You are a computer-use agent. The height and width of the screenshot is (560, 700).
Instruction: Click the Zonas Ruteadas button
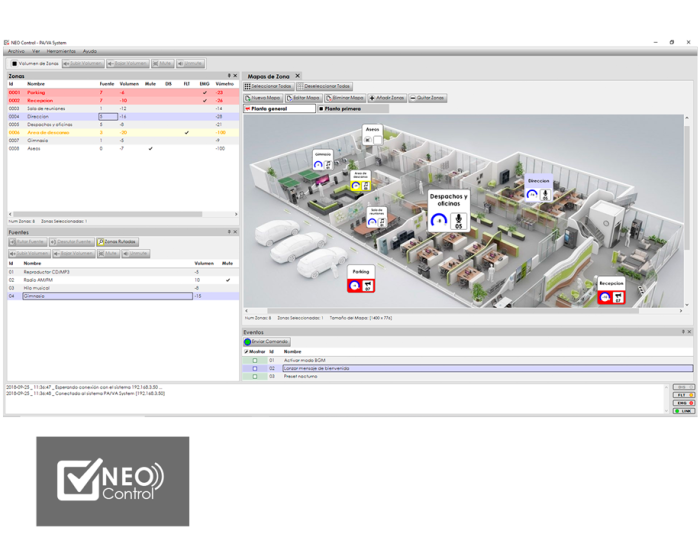point(116,242)
